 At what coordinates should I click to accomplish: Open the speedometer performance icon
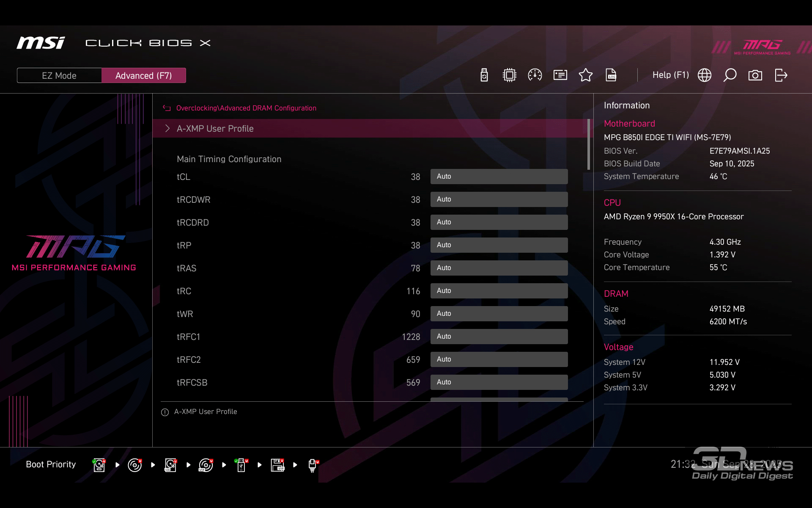point(535,75)
